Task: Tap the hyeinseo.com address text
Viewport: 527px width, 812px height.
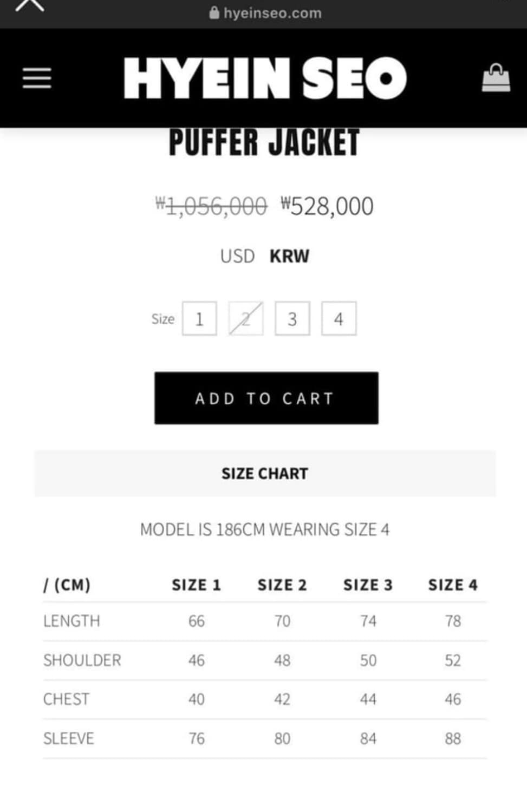Action: 272,13
